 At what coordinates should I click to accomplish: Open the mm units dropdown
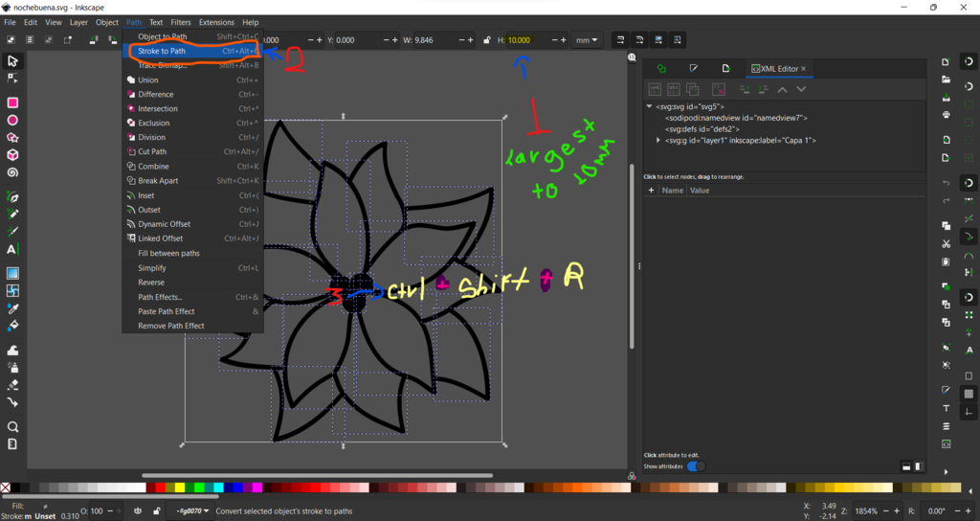coord(587,40)
